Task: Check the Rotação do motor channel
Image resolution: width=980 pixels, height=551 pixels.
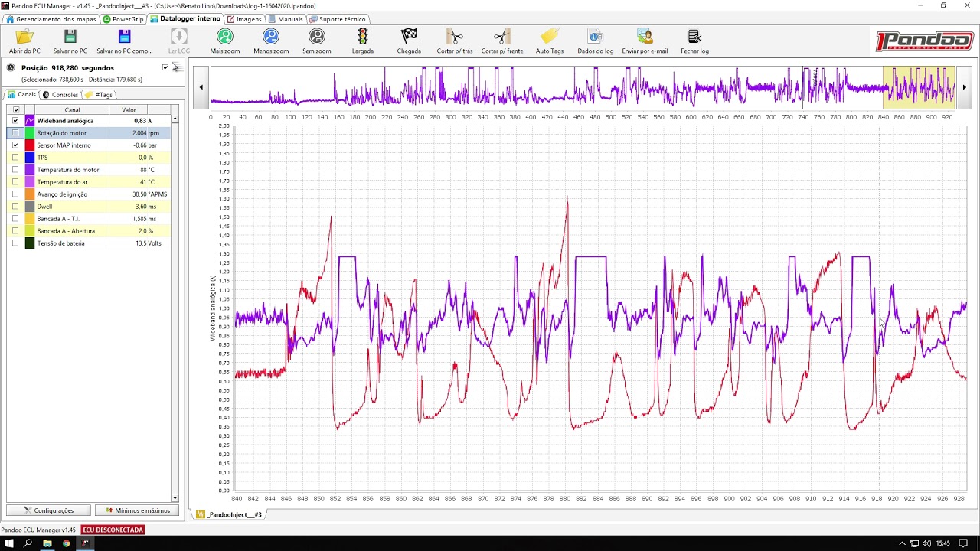Action: click(x=15, y=133)
